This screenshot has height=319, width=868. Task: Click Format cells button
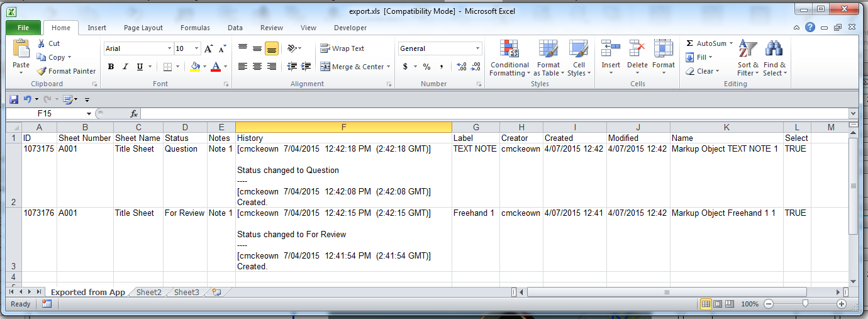(664, 57)
